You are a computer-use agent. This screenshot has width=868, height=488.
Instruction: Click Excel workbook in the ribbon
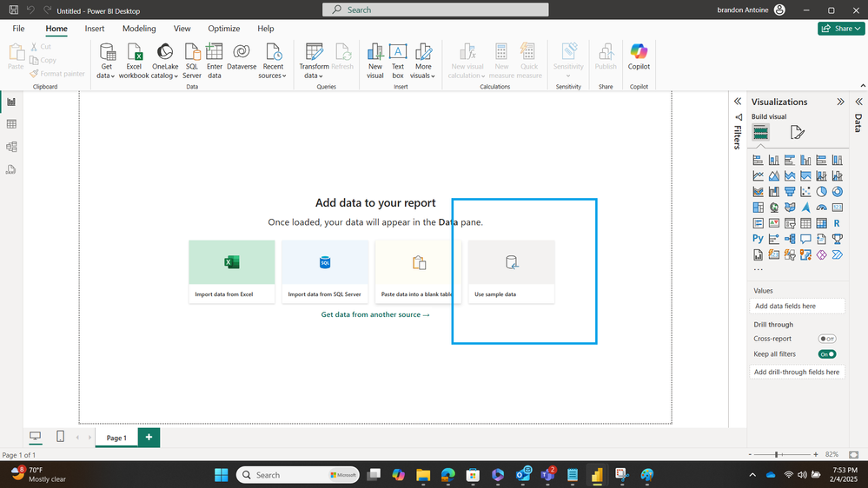pos(134,61)
